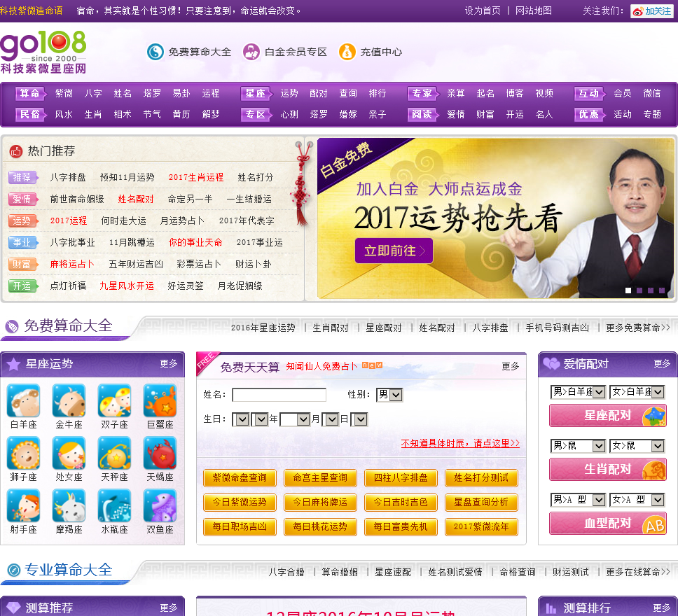Select 紫微 in the 算命 nav menu

tap(64, 93)
